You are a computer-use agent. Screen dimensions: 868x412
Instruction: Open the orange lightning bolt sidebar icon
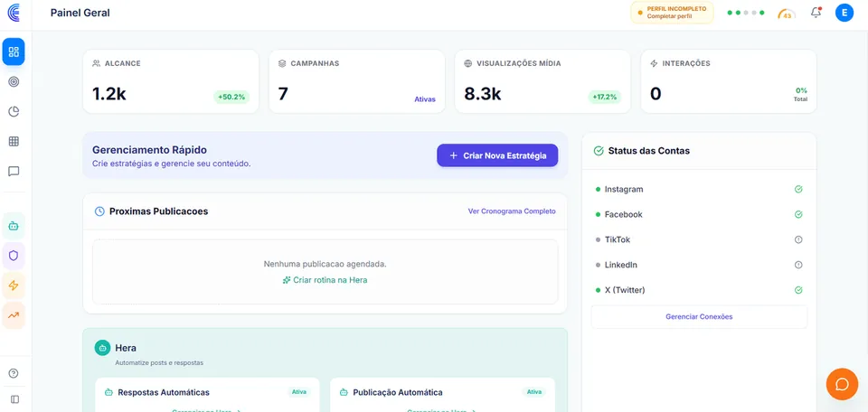coord(14,286)
